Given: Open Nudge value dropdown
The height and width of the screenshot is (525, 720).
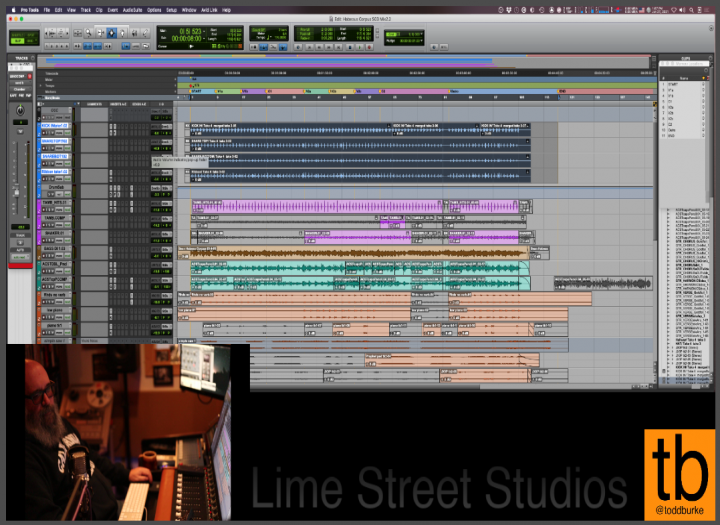Looking at the screenshot, I should (x=421, y=41).
